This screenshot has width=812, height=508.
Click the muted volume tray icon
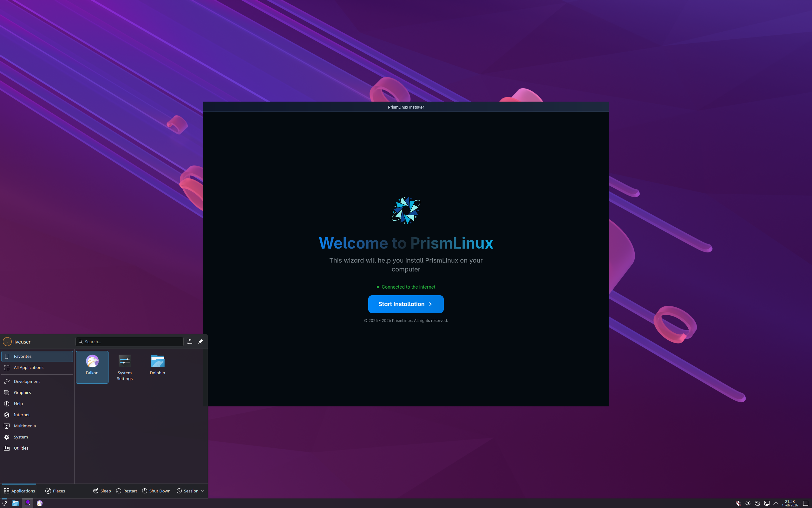tap(738, 503)
